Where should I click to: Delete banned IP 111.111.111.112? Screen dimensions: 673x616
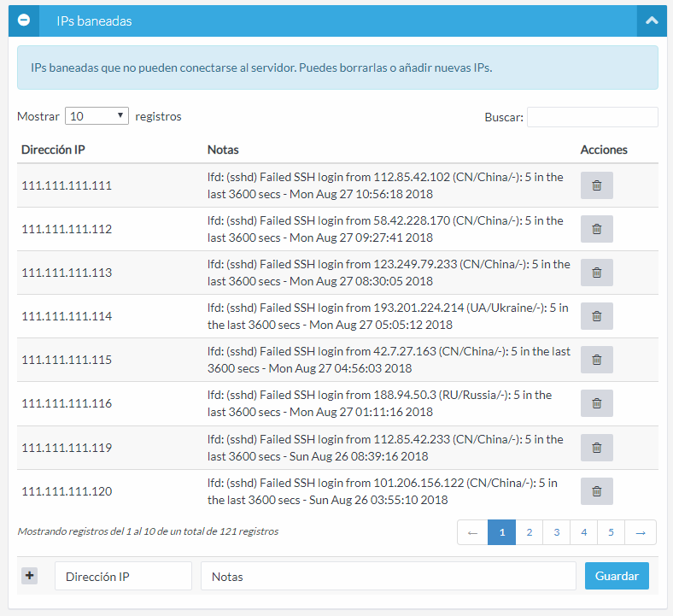(x=596, y=229)
